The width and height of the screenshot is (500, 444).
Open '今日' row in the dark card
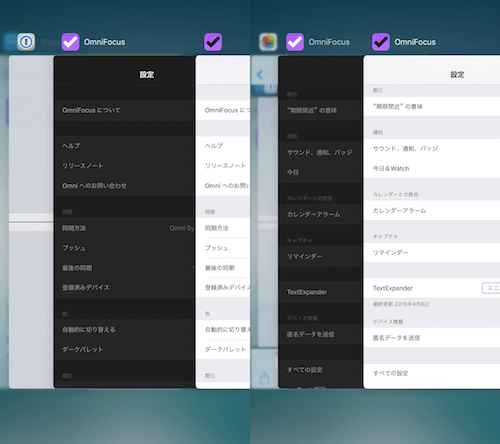321,172
